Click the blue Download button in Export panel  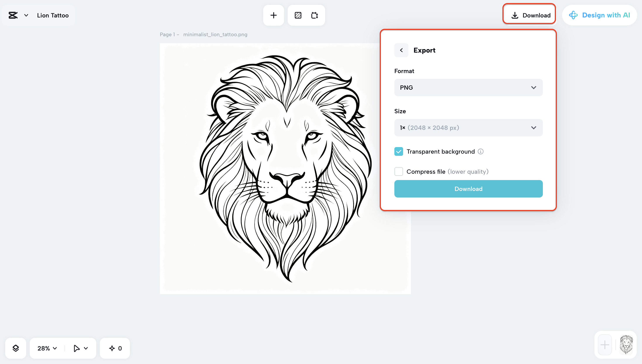(468, 189)
